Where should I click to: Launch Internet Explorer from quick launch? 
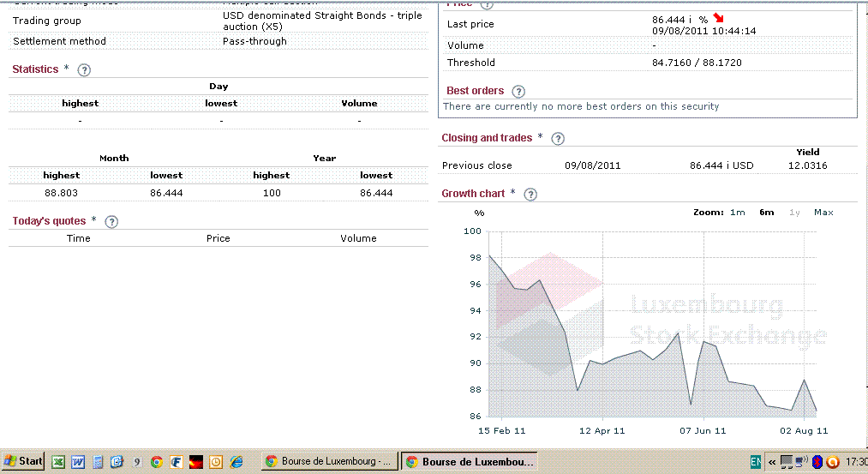point(236,462)
